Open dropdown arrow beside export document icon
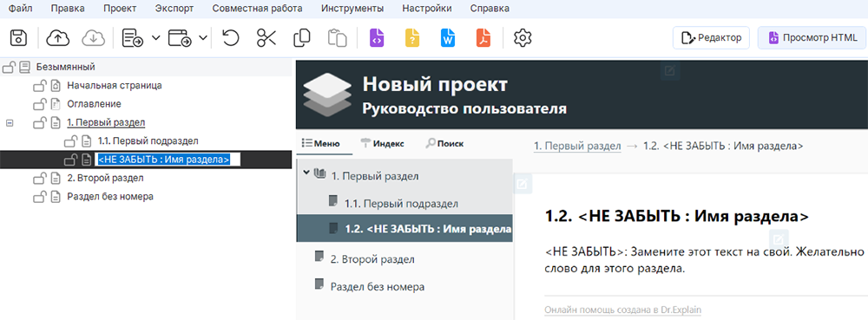The height and width of the screenshot is (320, 868). click(155, 38)
